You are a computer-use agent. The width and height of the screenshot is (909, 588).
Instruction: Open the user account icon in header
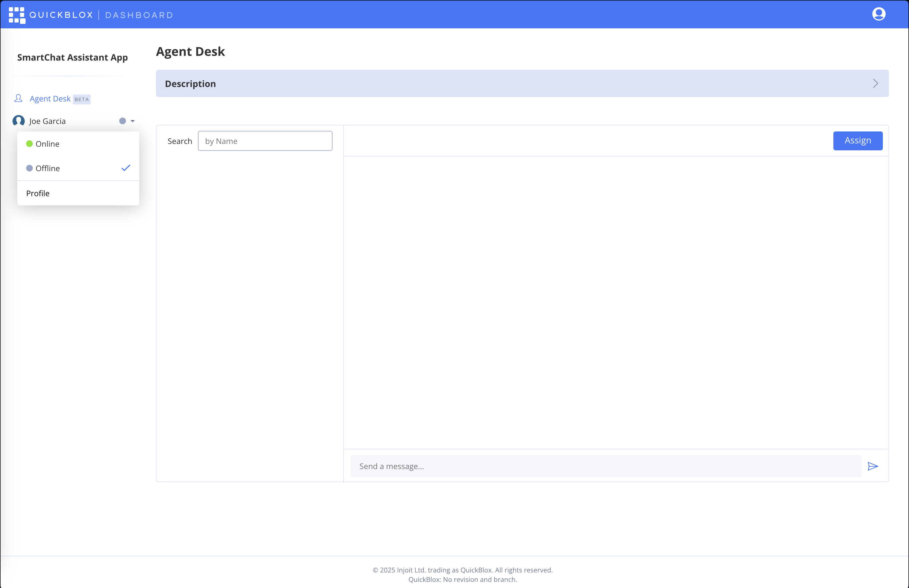pyautogui.click(x=878, y=14)
